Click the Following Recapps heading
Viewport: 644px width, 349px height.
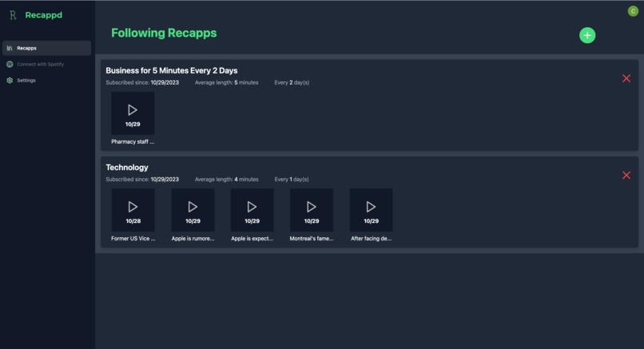(x=164, y=33)
